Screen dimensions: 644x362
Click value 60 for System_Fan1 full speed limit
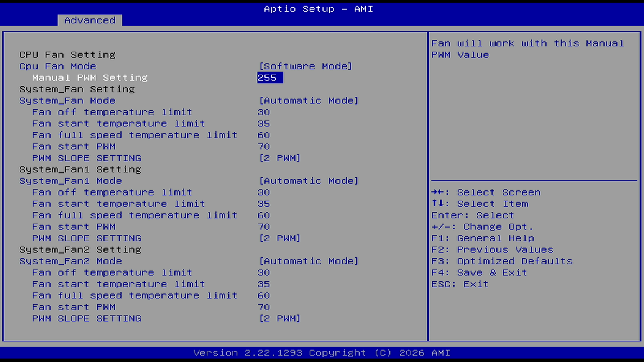pyautogui.click(x=264, y=215)
